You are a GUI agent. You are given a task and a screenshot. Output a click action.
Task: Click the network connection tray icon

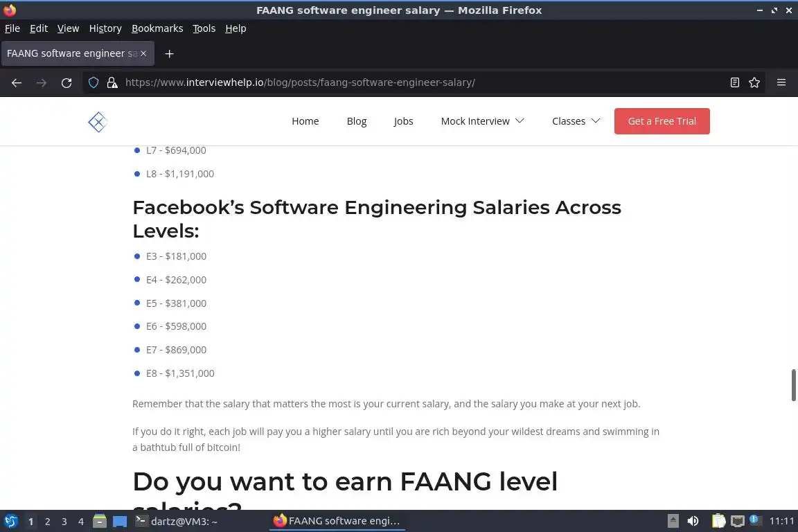pyautogui.click(x=738, y=521)
